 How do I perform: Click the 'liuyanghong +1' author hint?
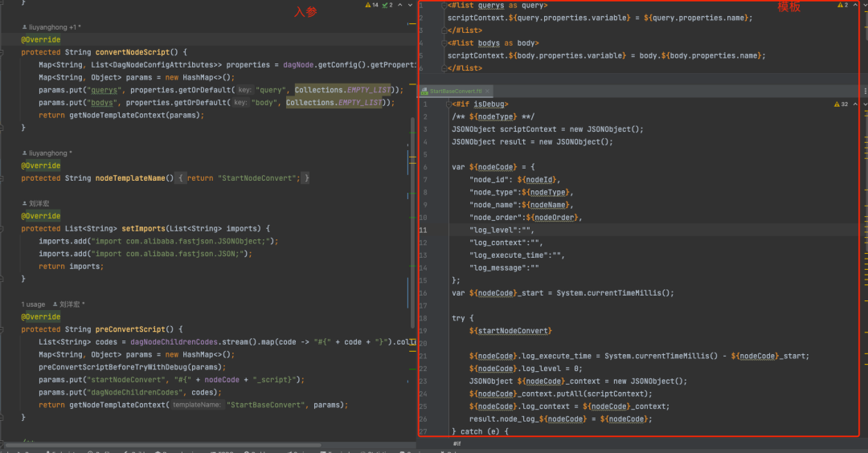tap(51, 27)
